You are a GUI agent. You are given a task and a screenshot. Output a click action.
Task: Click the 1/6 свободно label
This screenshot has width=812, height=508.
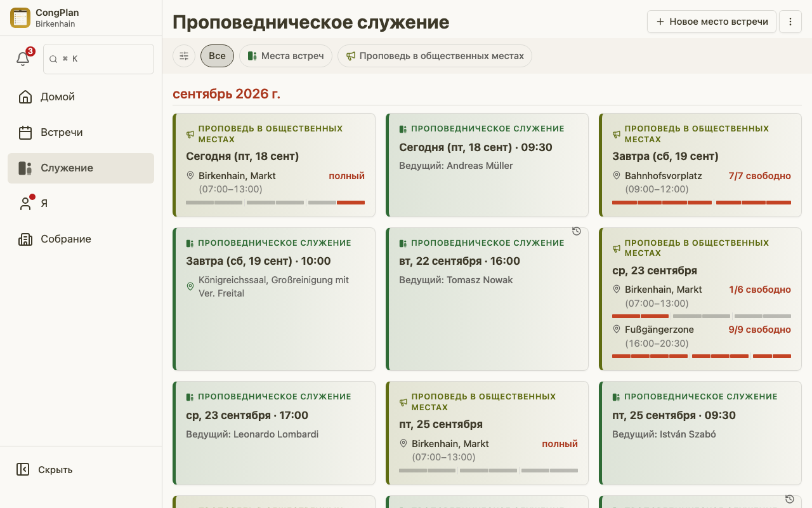[x=760, y=290]
